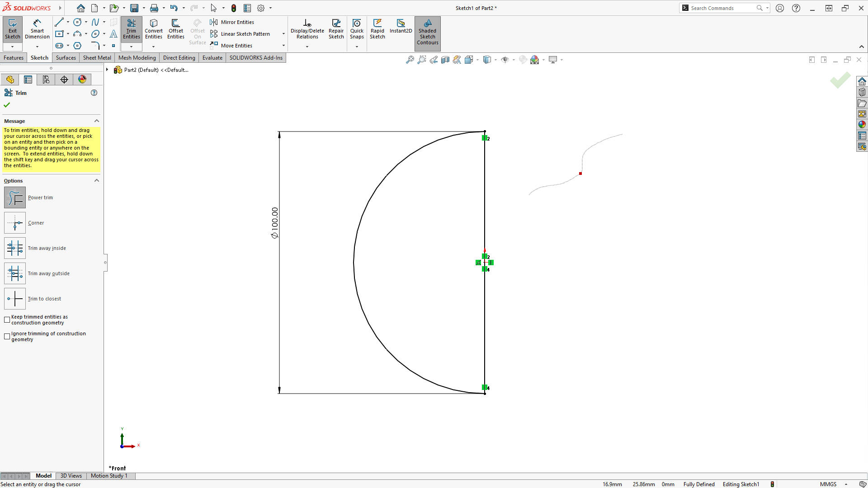Check ignore trimming of construction geometry

tap(7, 337)
